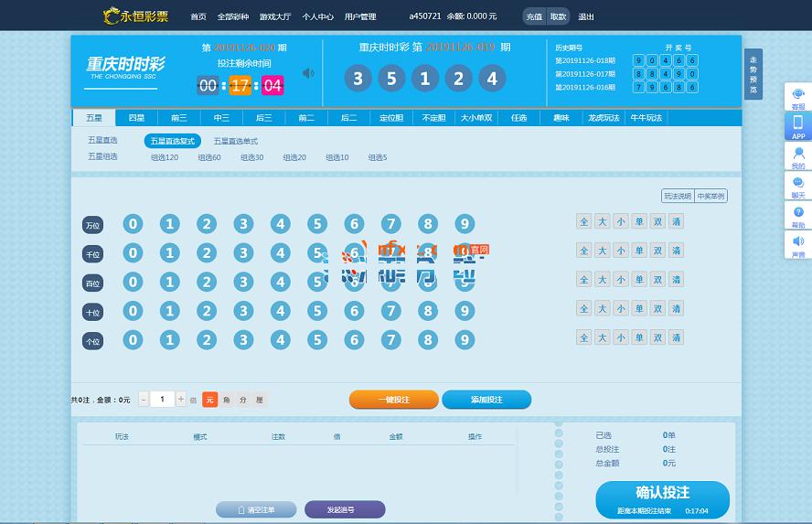Expand the 走势预览 trend preview panel
Image resolution: width=812 pixels, height=524 pixels.
[x=753, y=74]
